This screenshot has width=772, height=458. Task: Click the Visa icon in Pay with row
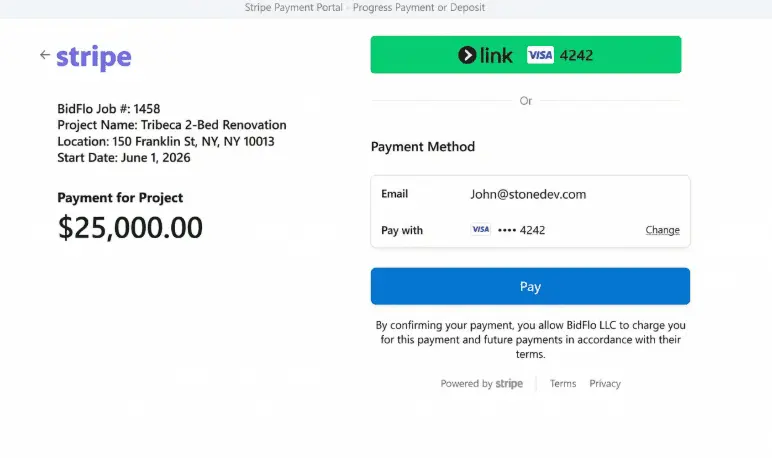click(x=481, y=229)
